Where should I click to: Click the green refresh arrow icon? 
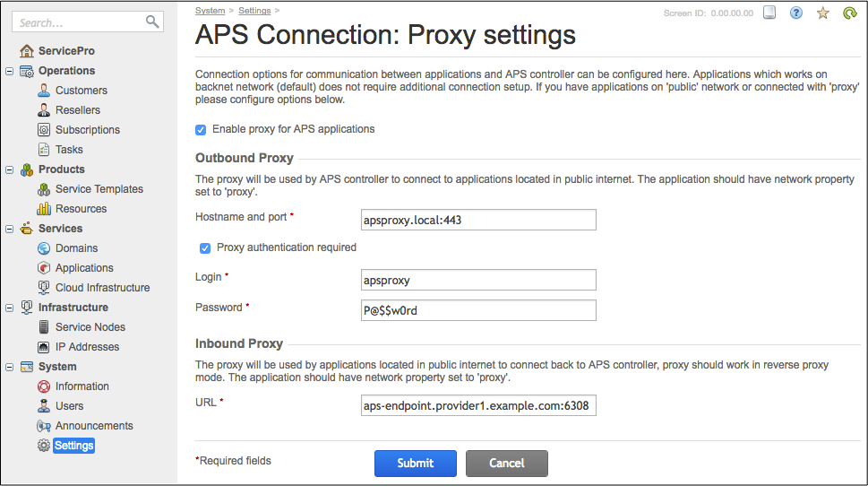pyautogui.click(x=850, y=13)
